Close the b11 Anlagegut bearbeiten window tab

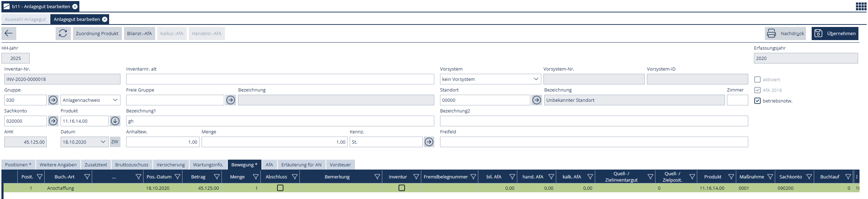coord(75,6)
